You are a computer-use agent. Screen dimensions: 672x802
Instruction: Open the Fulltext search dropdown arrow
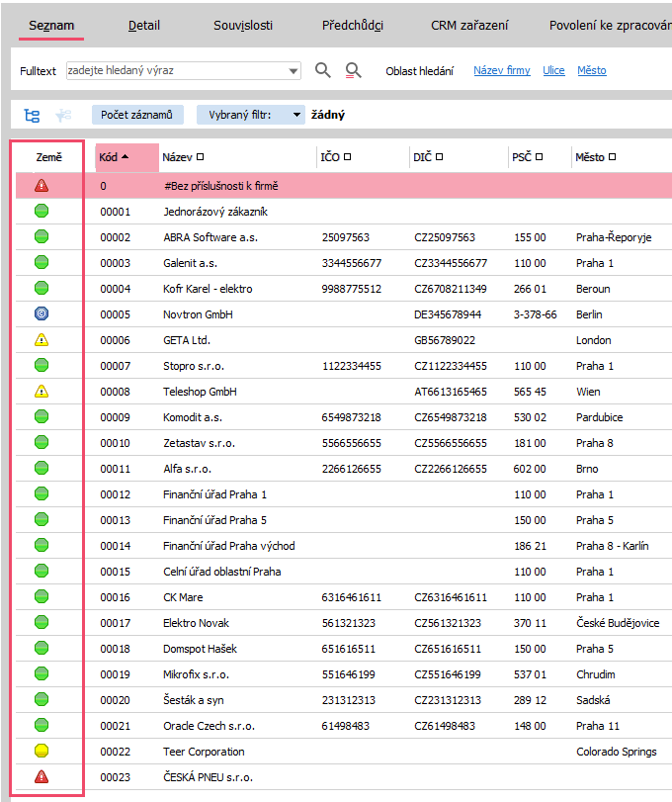click(x=294, y=71)
